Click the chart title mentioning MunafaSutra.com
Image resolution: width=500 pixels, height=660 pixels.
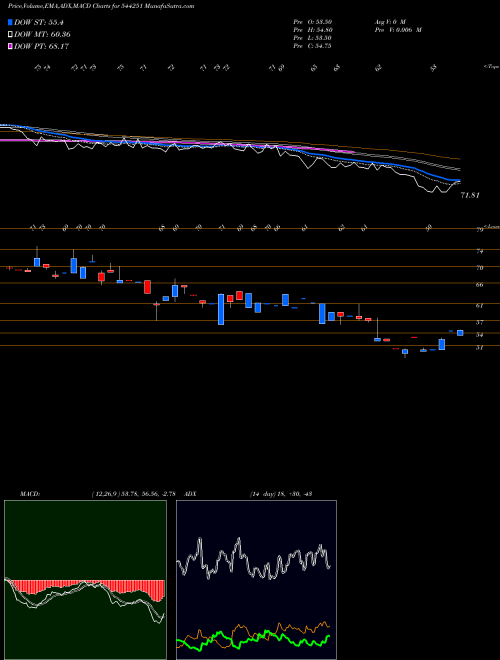(x=101, y=6)
